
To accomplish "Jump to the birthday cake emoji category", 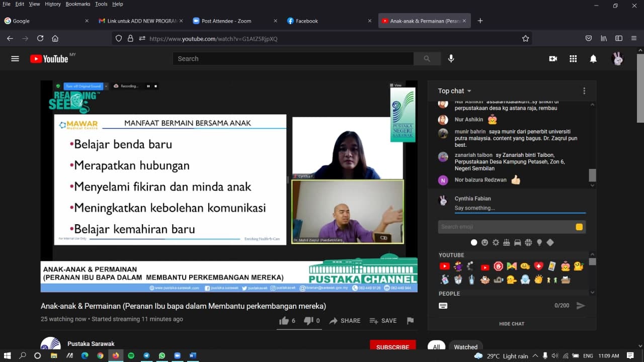I will (507, 242).
